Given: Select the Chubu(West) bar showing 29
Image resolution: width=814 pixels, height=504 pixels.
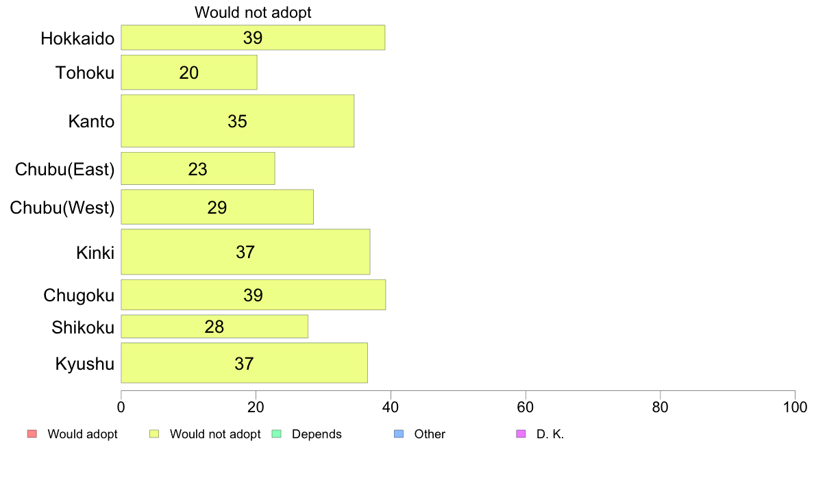Looking at the screenshot, I should [217, 207].
